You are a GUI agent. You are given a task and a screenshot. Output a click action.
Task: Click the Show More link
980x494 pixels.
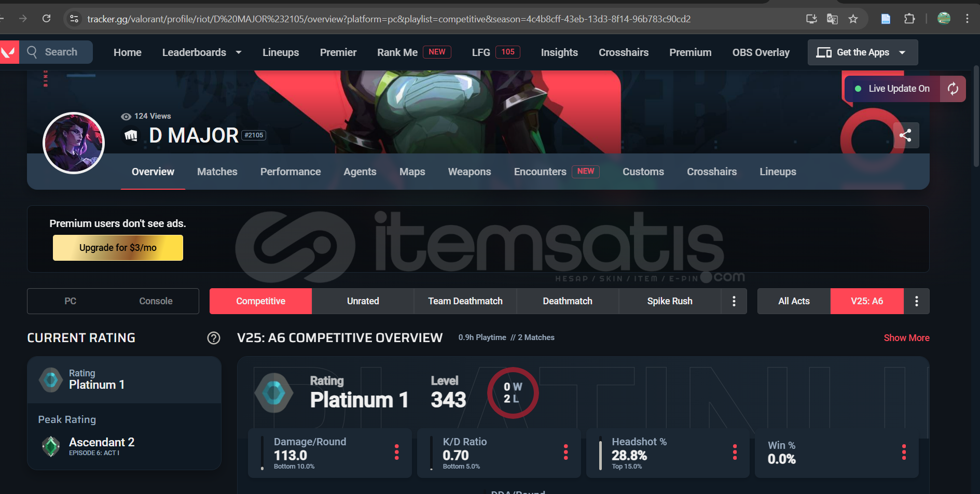pyautogui.click(x=906, y=338)
